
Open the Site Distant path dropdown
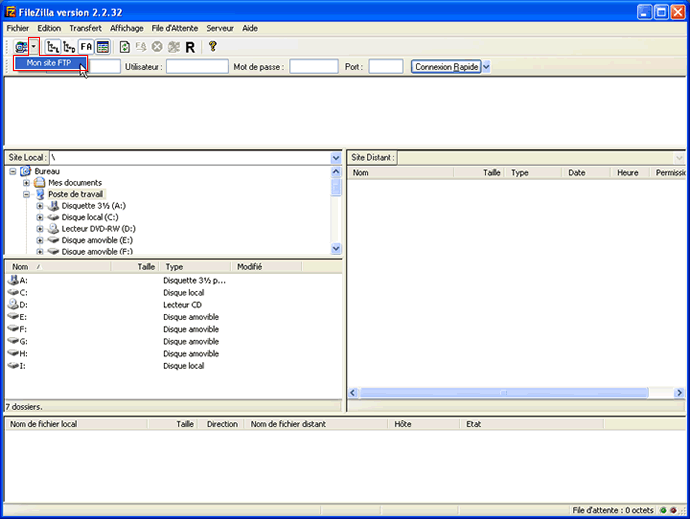click(679, 158)
